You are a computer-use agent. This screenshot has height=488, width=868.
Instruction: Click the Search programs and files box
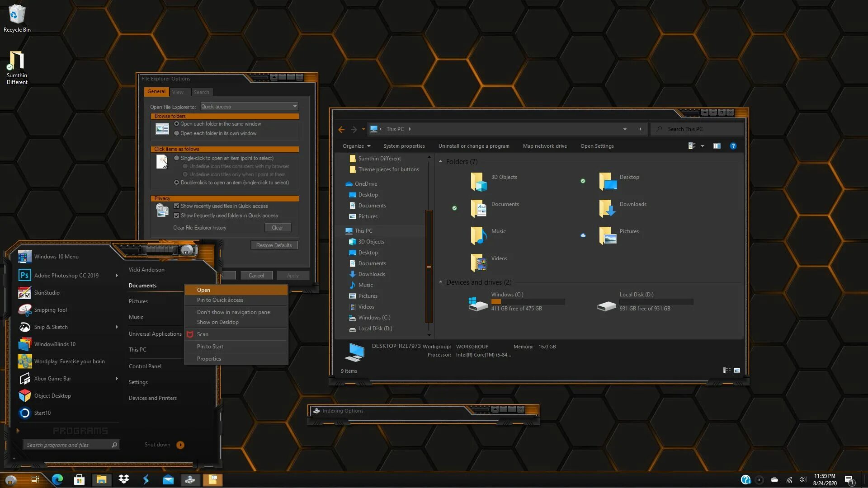(68, 445)
